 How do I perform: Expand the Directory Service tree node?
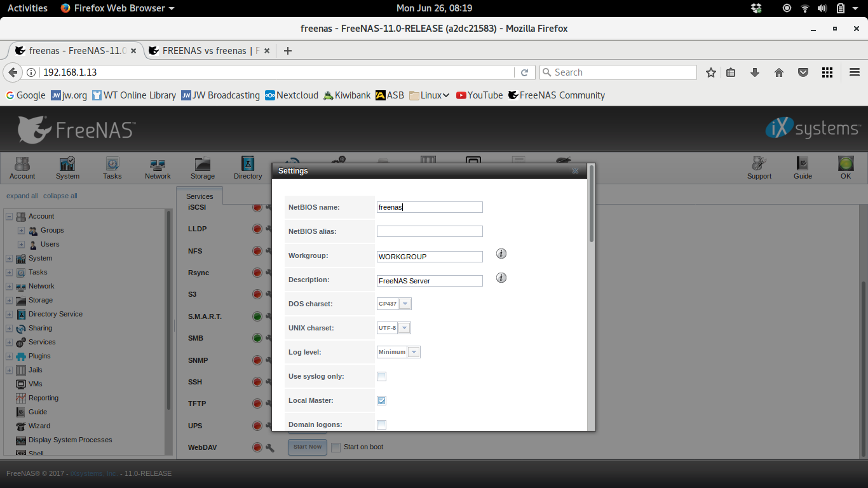9,315
